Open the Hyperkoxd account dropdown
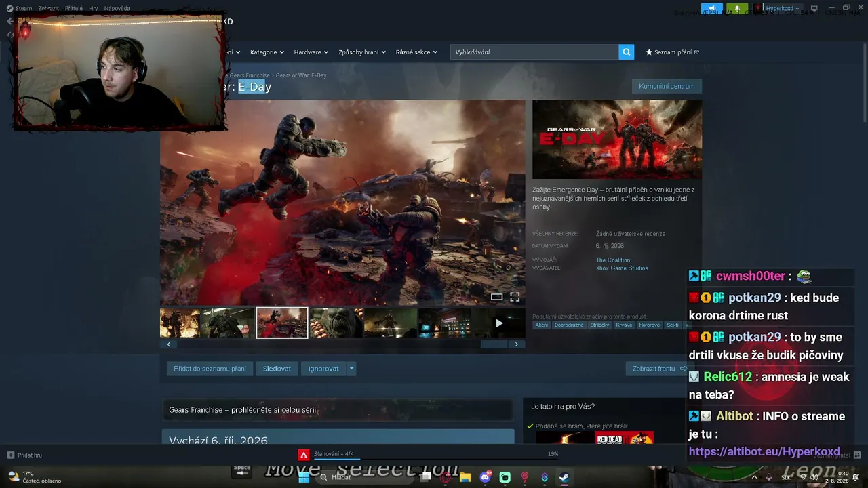Viewport: 868px width, 488px height. (782, 9)
